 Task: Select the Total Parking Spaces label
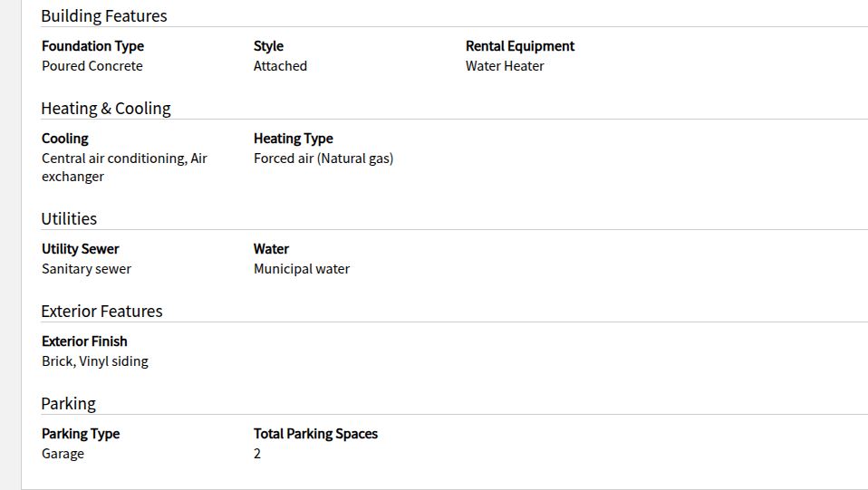coord(315,434)
